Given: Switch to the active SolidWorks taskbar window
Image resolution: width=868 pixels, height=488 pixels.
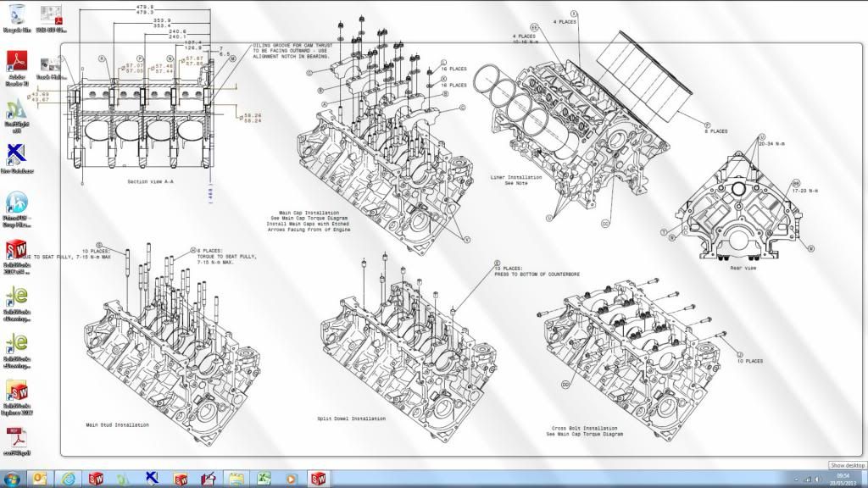Looking at the screenshot, I should pos(319,479).
